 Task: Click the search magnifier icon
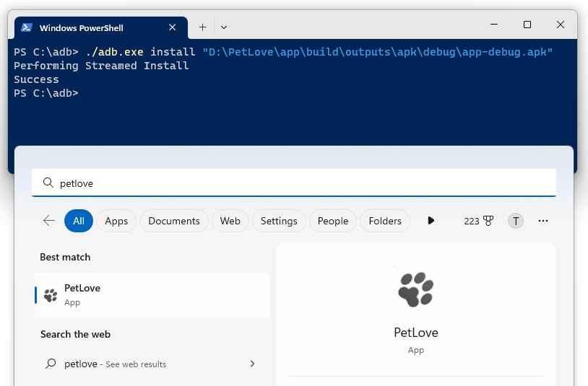48,183
